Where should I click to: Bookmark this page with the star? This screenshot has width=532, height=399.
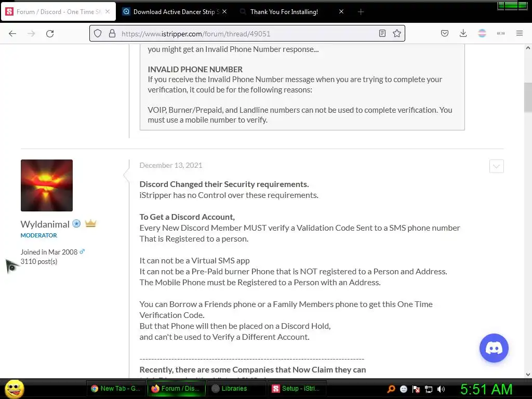pos(396,33)
